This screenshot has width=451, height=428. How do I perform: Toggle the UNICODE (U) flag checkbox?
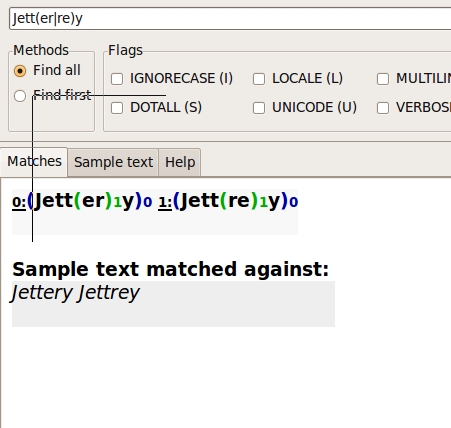(259, 108)
